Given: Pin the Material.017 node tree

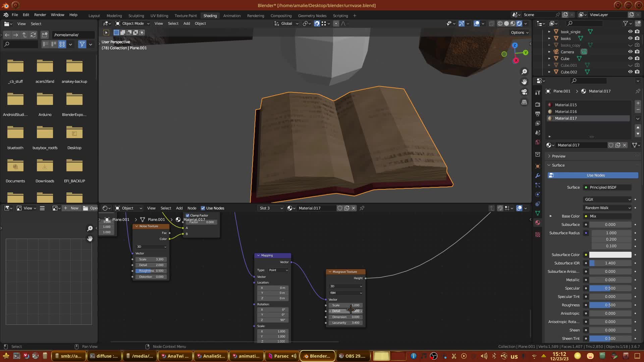Looking at the screenshot, I should click(362, 208).
